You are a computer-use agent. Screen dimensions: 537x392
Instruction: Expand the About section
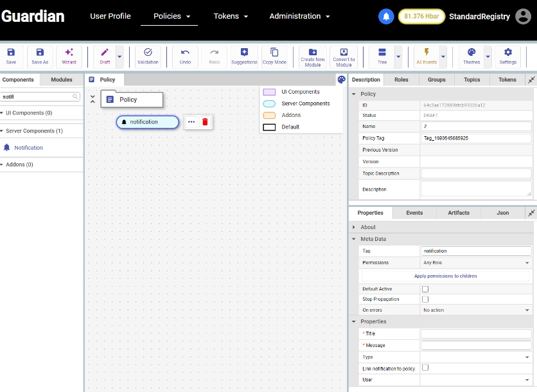(x=368, y=227)
